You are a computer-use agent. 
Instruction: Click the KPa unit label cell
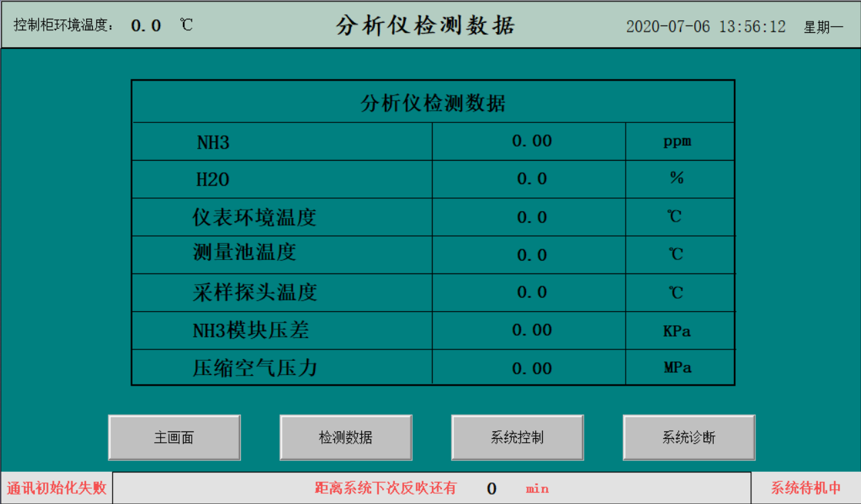pos(680,330)
